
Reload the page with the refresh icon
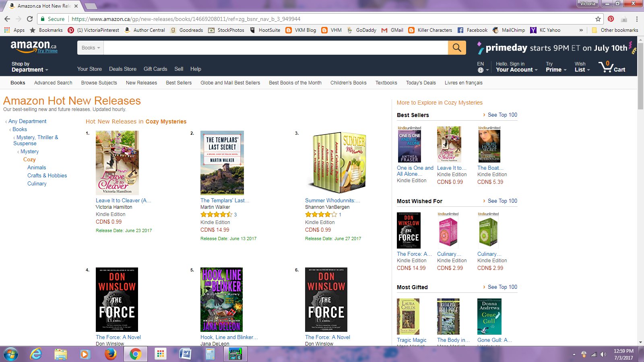[x=30, y=19]
